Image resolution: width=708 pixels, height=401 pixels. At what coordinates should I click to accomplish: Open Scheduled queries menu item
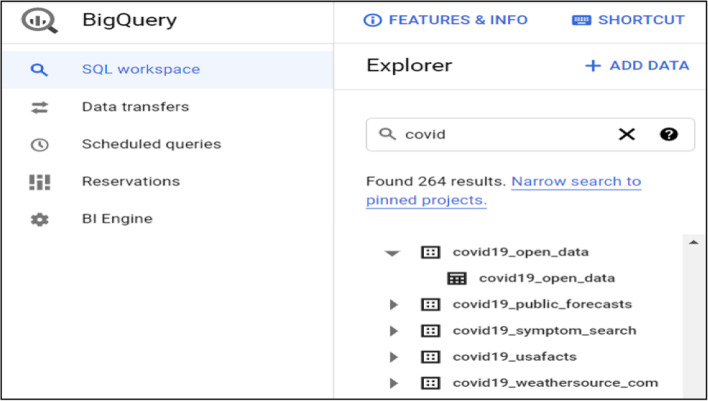pyautogui.click(x=151, y=144)
